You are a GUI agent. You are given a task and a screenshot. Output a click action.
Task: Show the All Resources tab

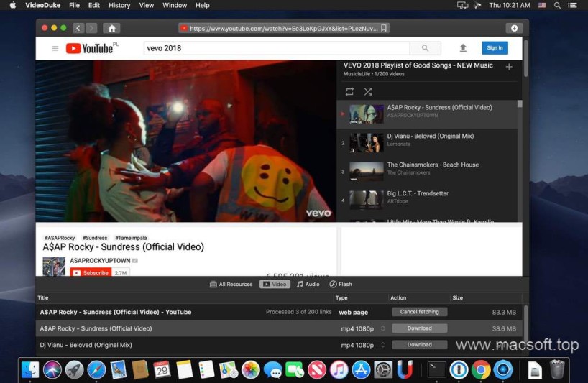pyautogui.click(x=231, y=285)
